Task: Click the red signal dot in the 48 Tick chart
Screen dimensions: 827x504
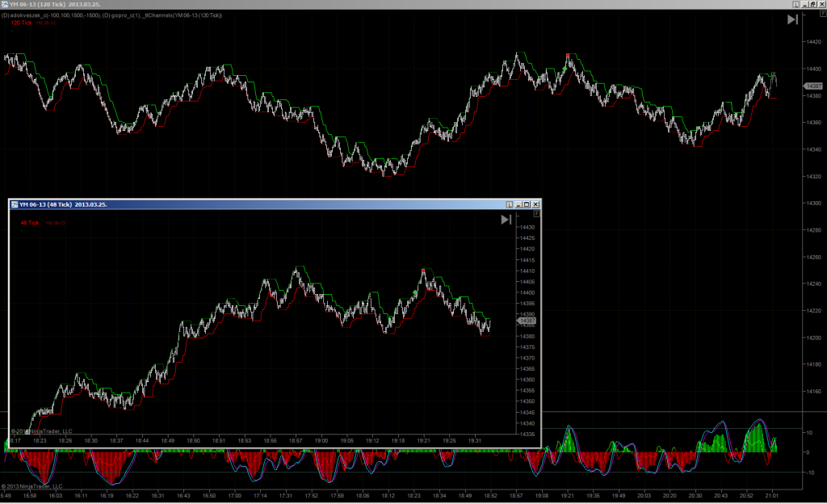Action: click(423, 271)
